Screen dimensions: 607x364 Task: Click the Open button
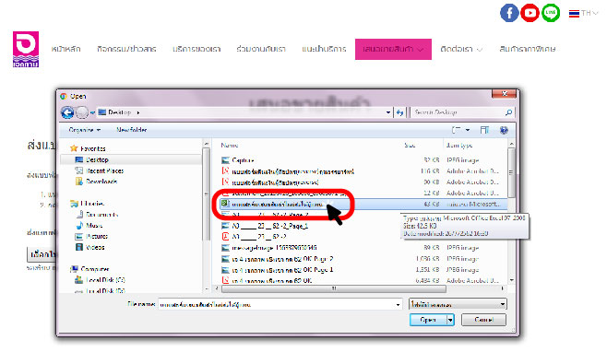tap(428, 320)
